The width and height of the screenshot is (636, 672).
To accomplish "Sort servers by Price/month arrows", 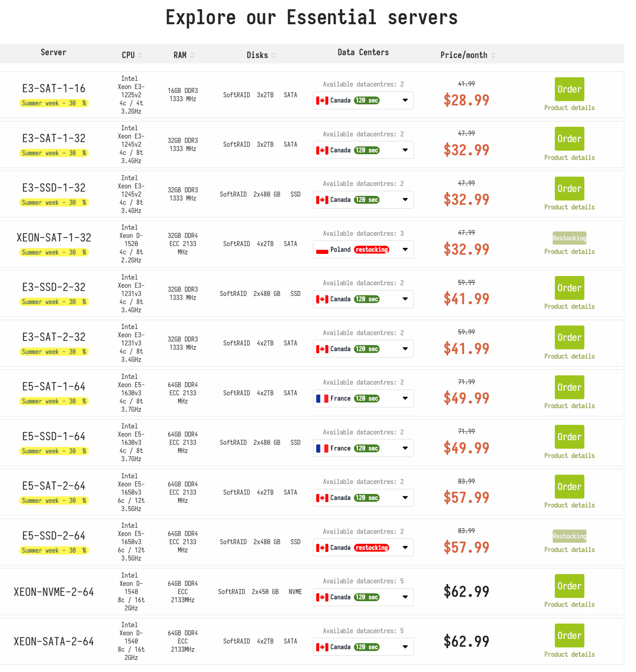I will coord(493,55).
